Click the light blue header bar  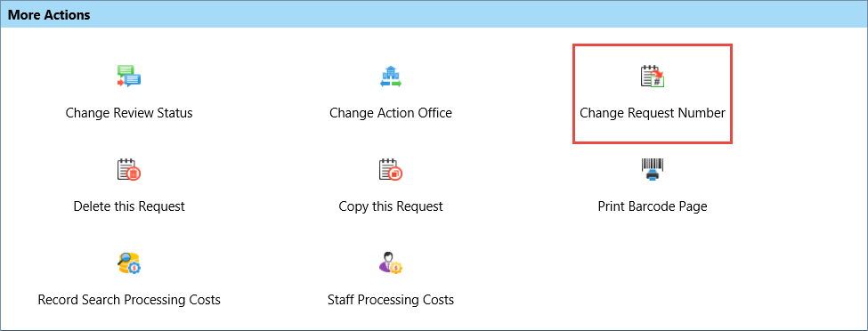point(434,15)
